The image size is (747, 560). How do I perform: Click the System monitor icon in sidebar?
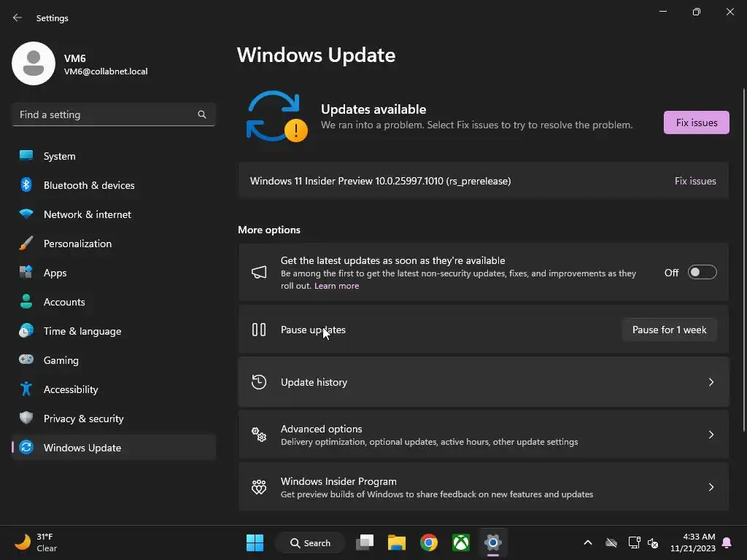[x=26, y=156]
